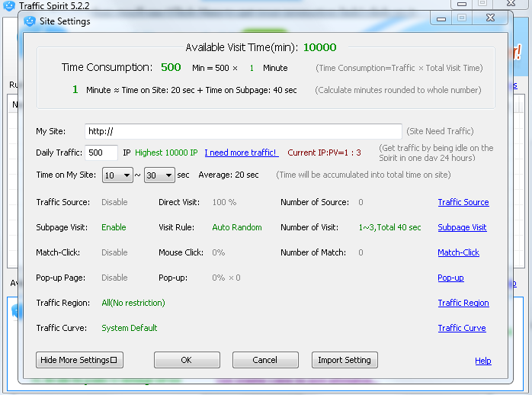Click the 'System Default' traffic curve value
532x395 pixels.
tap(130, 328)
